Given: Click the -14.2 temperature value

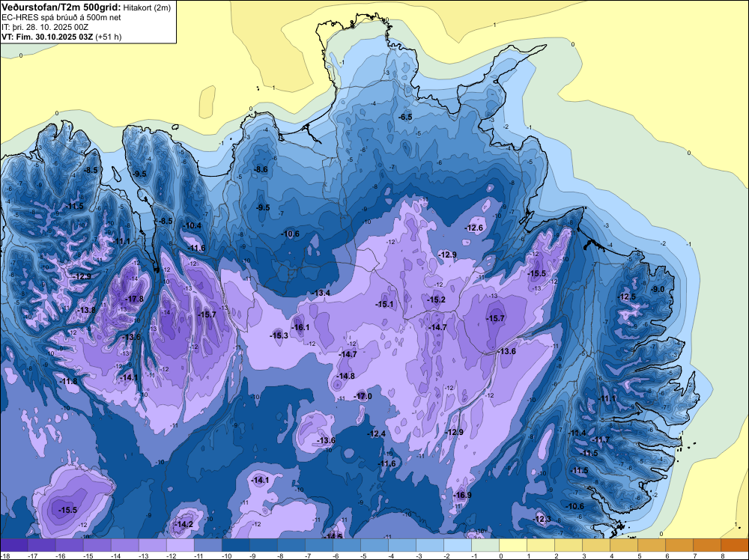Looking at the screenshot, I should [184, 524].
